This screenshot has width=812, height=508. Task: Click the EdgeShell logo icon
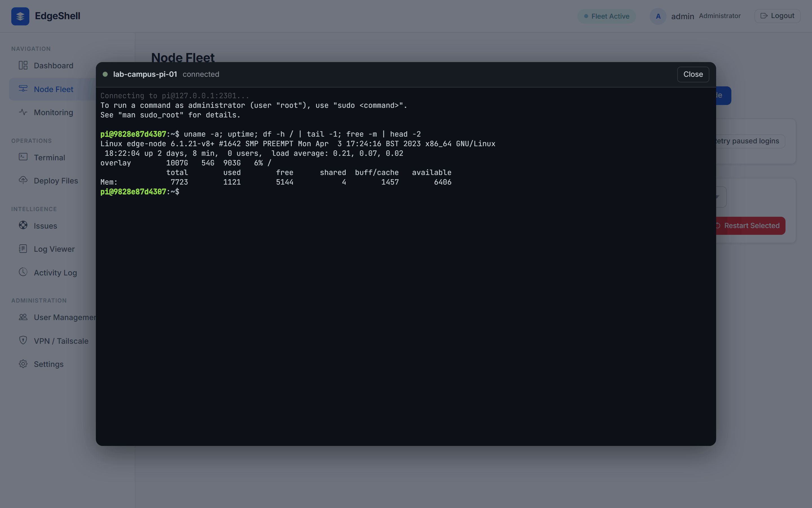click(20, 16)
